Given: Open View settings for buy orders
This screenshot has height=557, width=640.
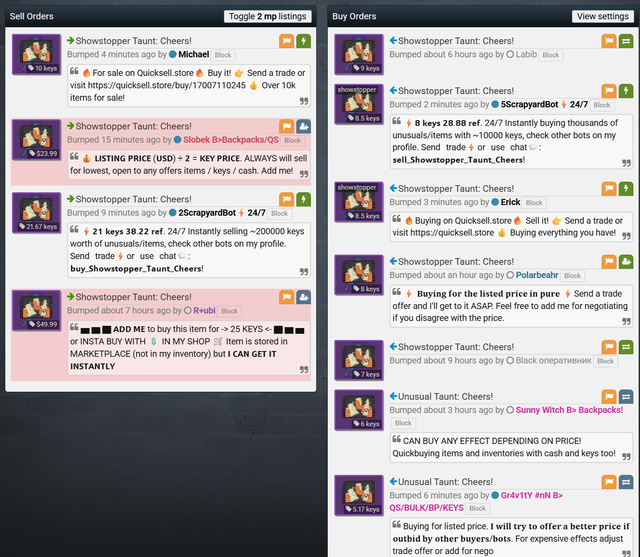Looking at the screenshot, I should 602,16.
